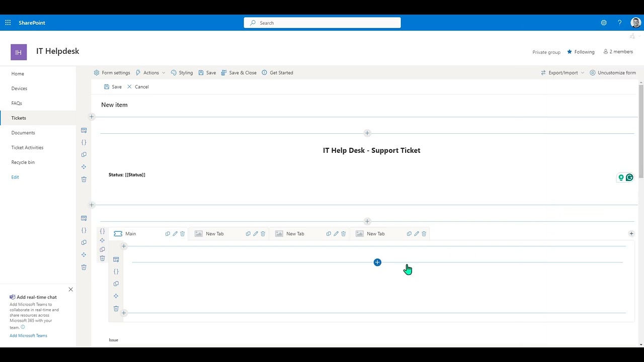Add a new tab with the plus at the tab strip end
Screen dimensions: 644x362
[x=631, y=234]
